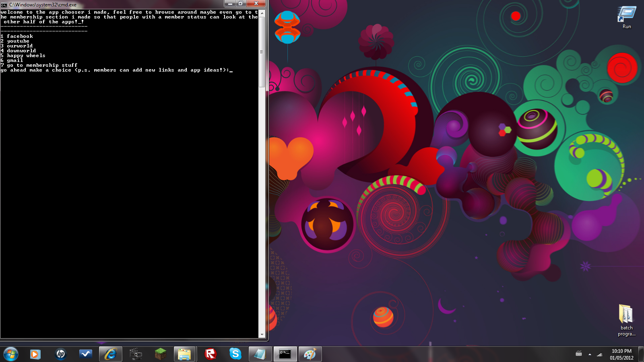Launch Windows Media Player from taskbar

tap(35, 354)
